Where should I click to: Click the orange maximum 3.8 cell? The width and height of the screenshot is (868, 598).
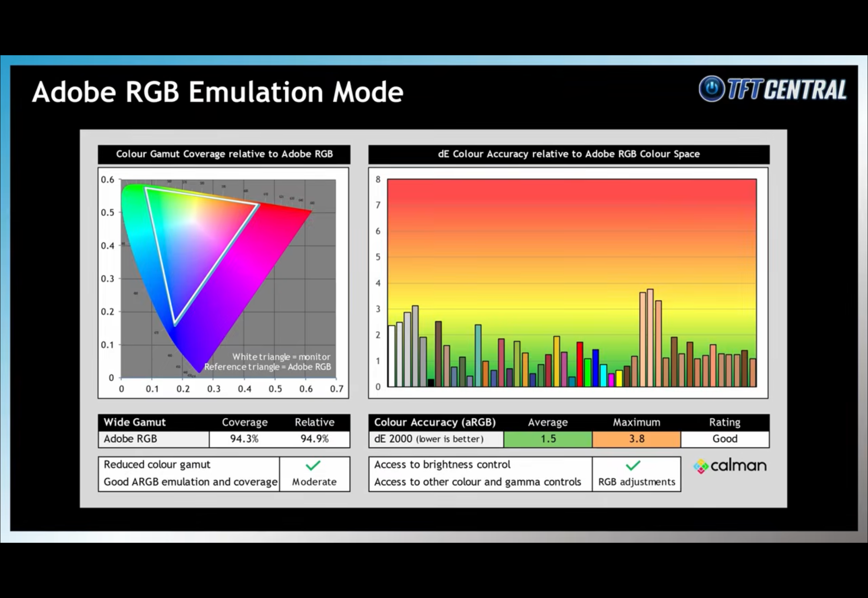[x=636, y=439]
